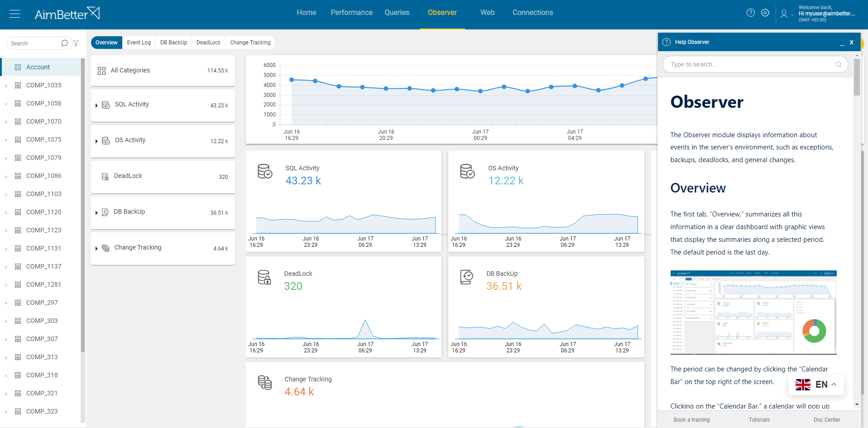Viewport: 868px width, 428px height.
Task: Open the Queries menu
Action: point(397,13)
